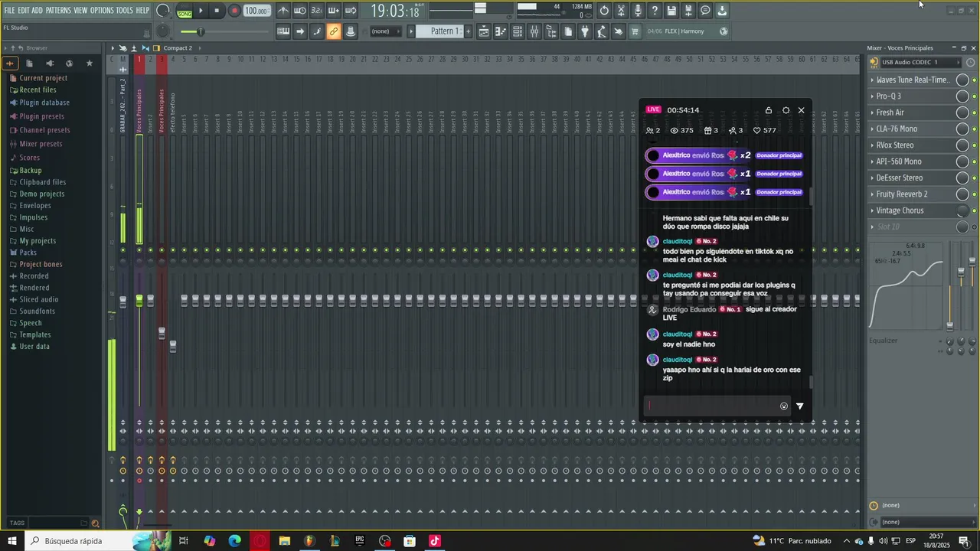Open the shop cart icon
This screenshot has width=980, height=551.
click(x=634, y=31)
